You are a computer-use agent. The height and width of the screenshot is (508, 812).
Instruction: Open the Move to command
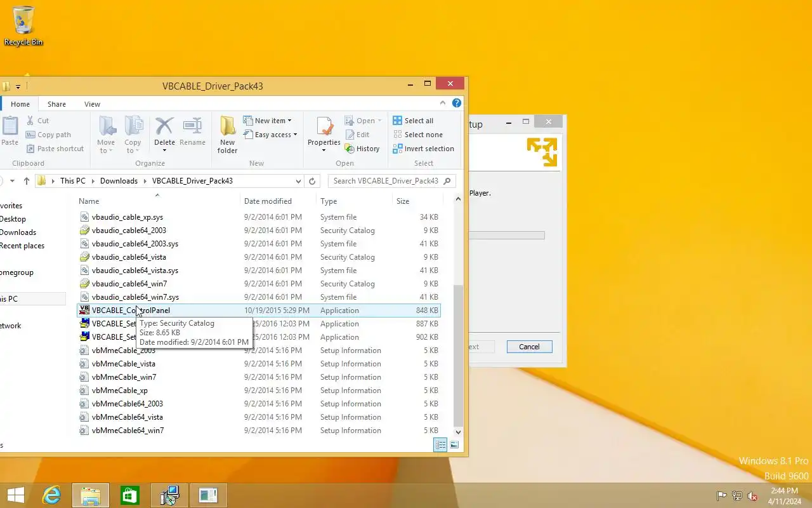106,135
